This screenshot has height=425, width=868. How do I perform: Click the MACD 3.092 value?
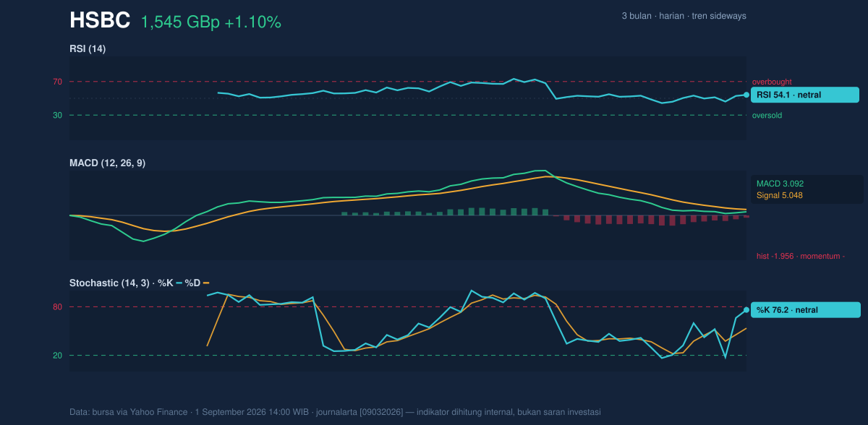(780, 184)
